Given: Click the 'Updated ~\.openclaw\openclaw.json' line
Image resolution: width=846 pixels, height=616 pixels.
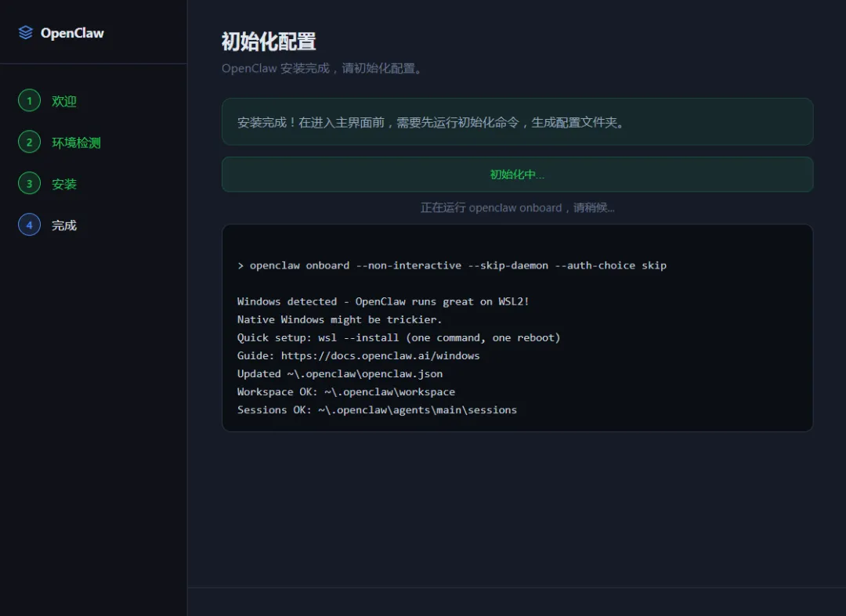Looking at the screenshot, I should click(340, 373).
